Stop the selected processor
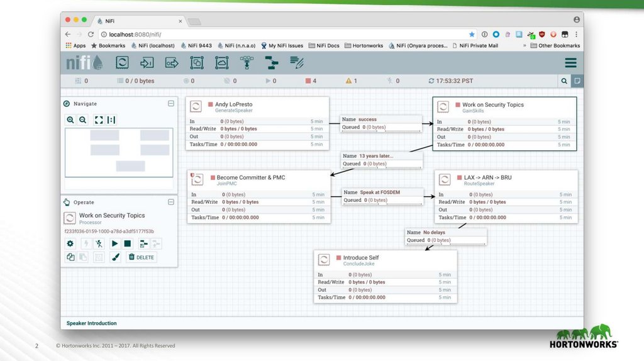 [x=128, y=243]
